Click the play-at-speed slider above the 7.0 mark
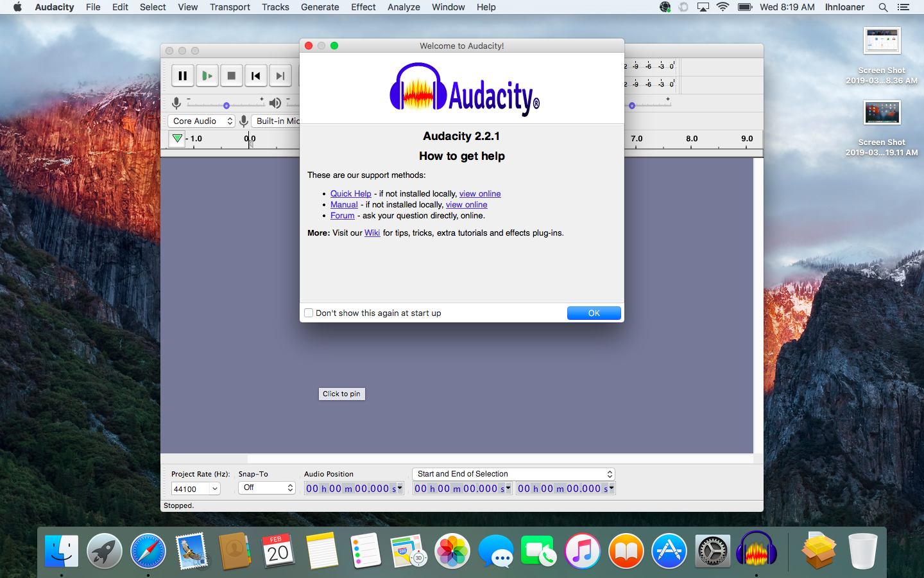This screenshot has width=924, height=578. coord(632,105)
